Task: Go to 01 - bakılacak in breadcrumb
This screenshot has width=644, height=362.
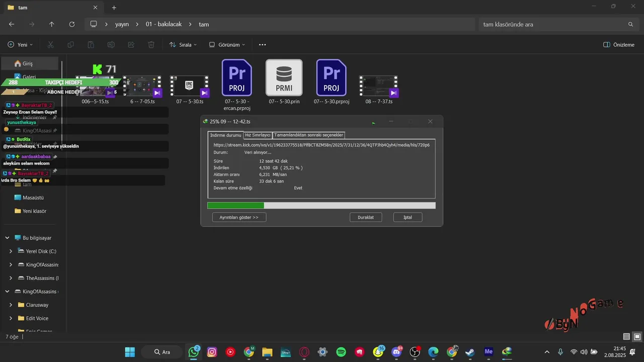Action: pos(164,24)
